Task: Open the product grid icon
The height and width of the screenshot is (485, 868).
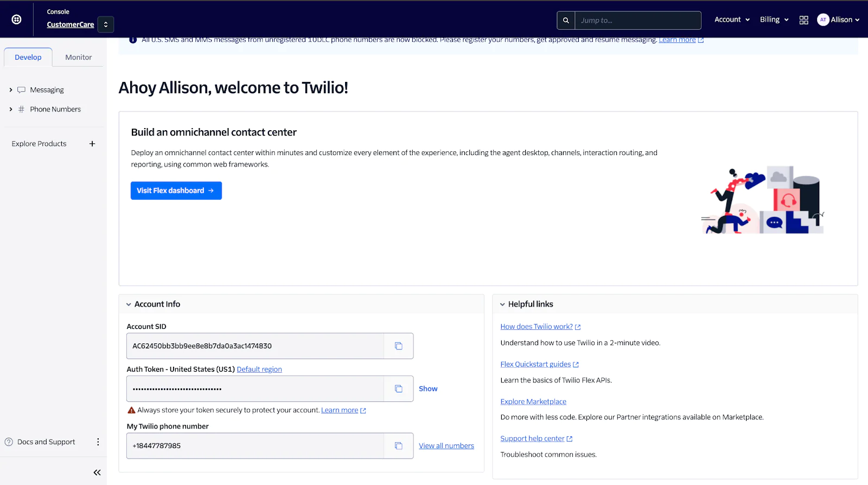Action: coord(804,20)
